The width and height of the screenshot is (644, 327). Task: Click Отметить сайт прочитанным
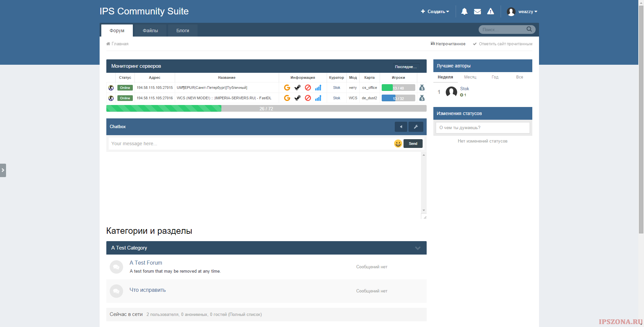click(x=502, y=44)
